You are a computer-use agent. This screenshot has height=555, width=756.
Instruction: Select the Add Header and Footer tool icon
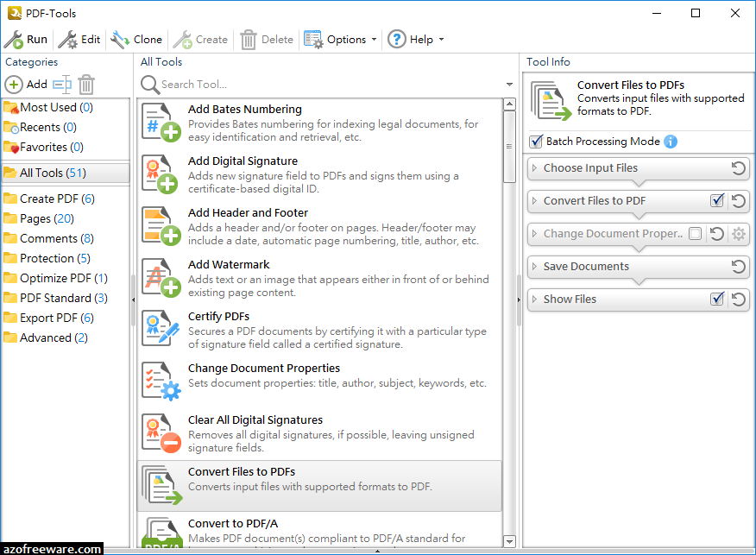click(x=161, y=225)
